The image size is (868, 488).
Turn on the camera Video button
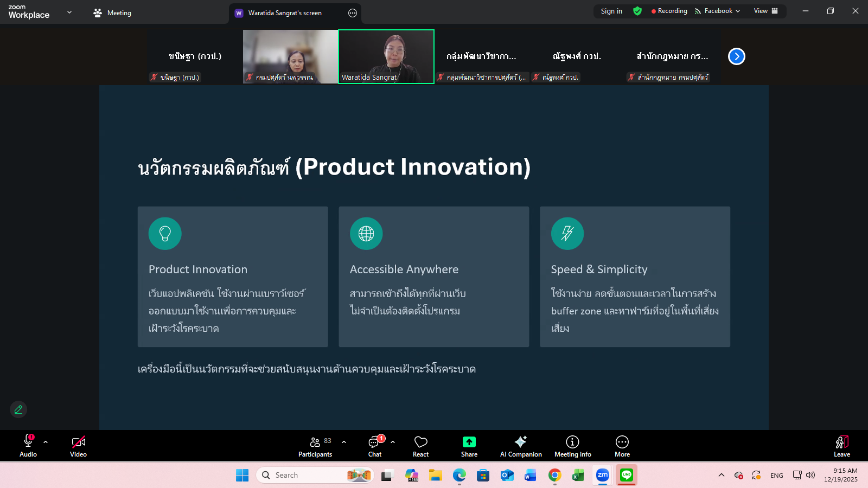pos(78,446)
